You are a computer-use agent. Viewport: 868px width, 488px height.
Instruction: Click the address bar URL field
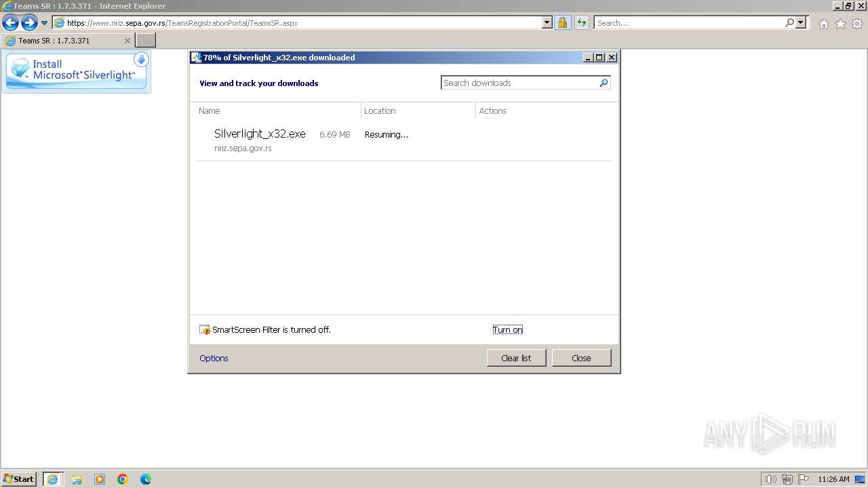(296, 22)
